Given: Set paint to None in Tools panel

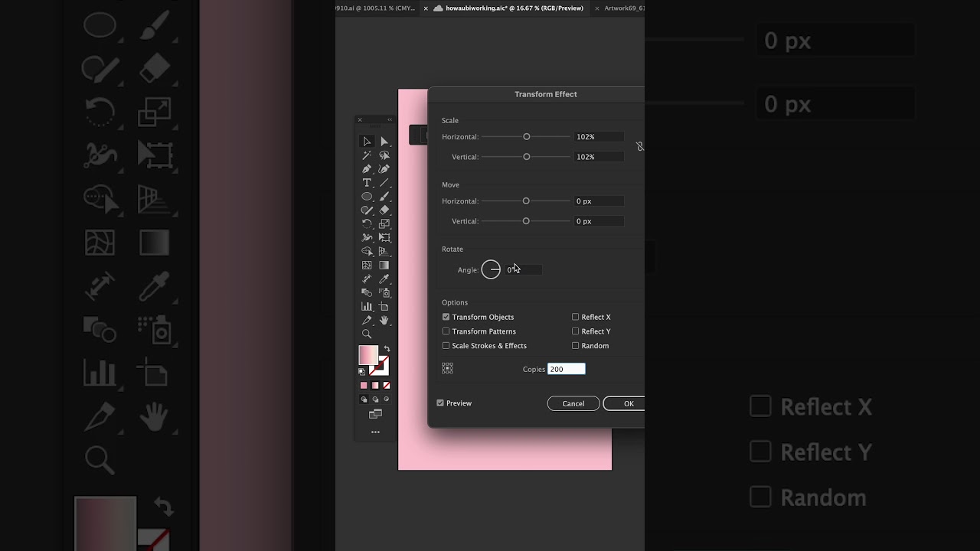Looking at the screenshot, I should coord(387,386).
